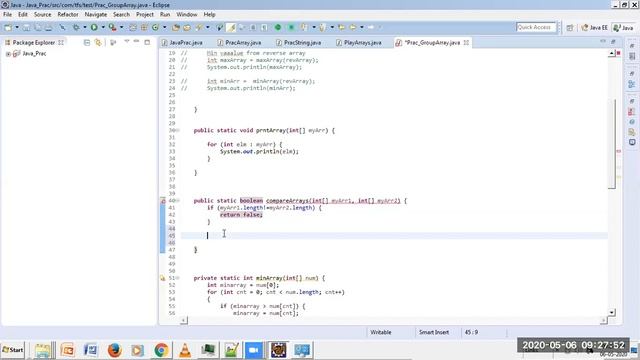Click the New Java Class icon
This screenshot has height=360, width=640.
pyautogui.click(x=155, y=27)
